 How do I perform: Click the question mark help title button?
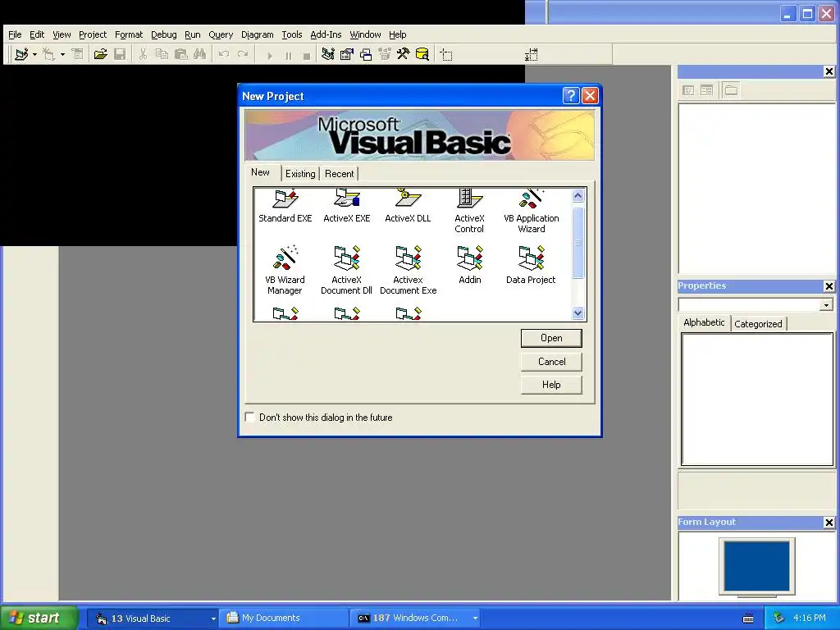click(x=571, y=96)
